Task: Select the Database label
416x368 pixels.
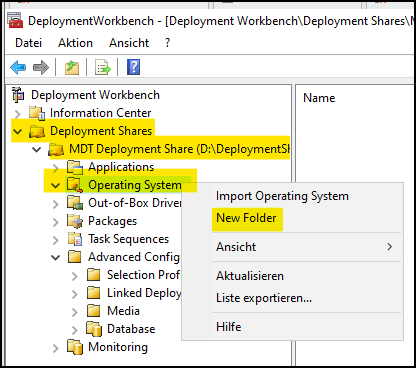Action: pyautogui.click(x=131, y=329)
